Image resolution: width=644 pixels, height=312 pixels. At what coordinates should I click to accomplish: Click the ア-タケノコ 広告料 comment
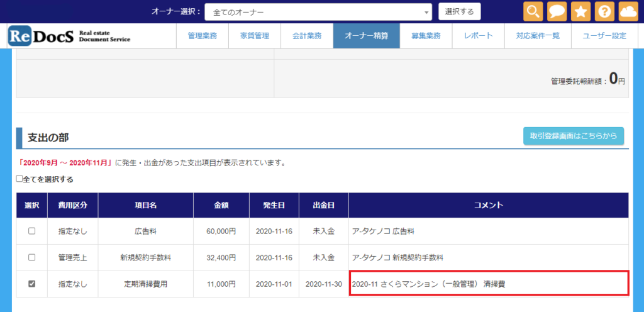tap(383, 231)
